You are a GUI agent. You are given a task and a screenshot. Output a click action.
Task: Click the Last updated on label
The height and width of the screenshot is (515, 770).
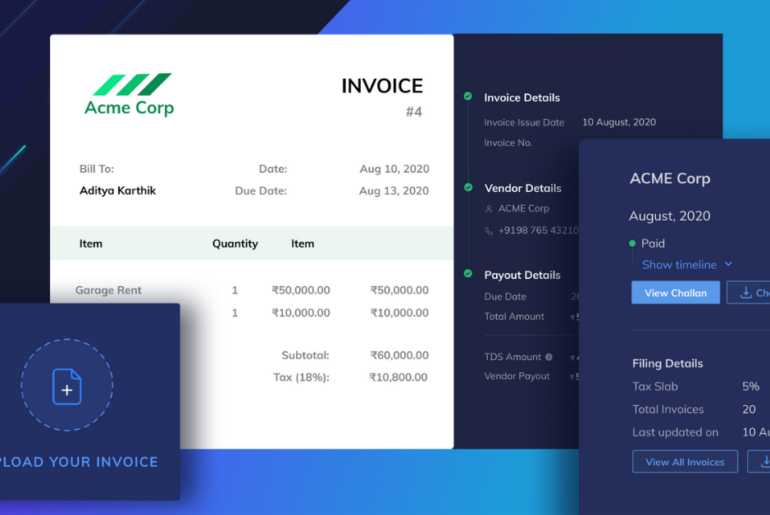(x=675, y=433)
